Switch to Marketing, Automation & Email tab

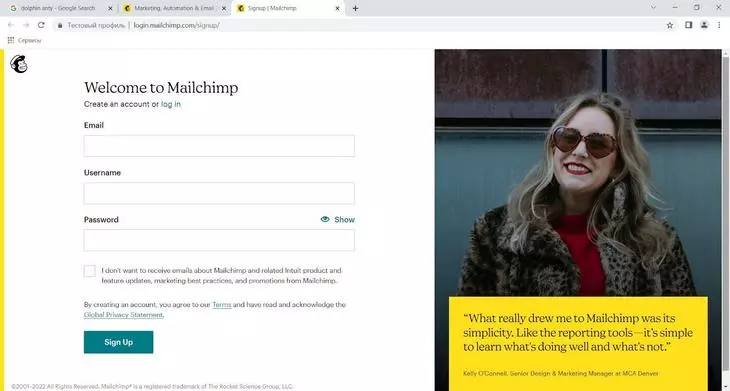pyautogui.click(x=174, y=8)
